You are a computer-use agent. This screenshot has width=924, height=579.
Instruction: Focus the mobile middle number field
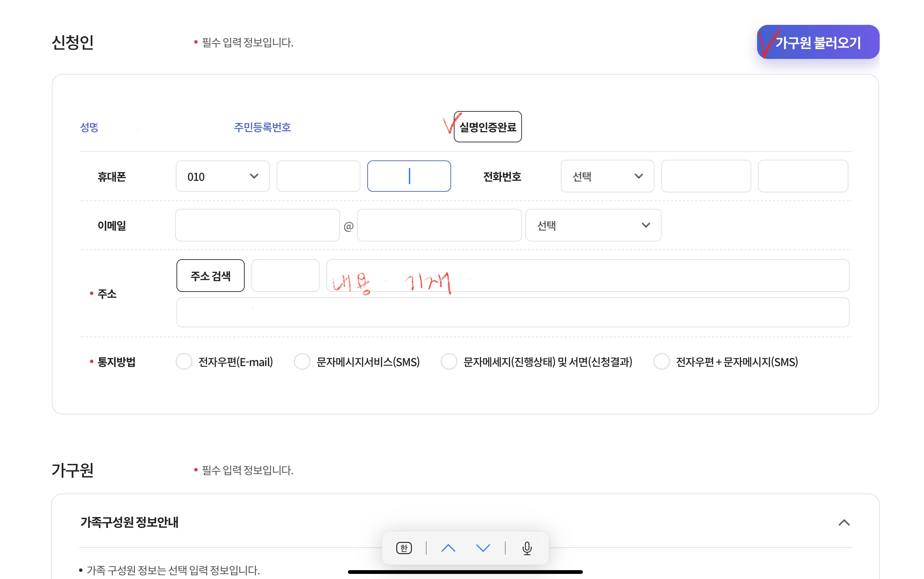pos(318,176)
